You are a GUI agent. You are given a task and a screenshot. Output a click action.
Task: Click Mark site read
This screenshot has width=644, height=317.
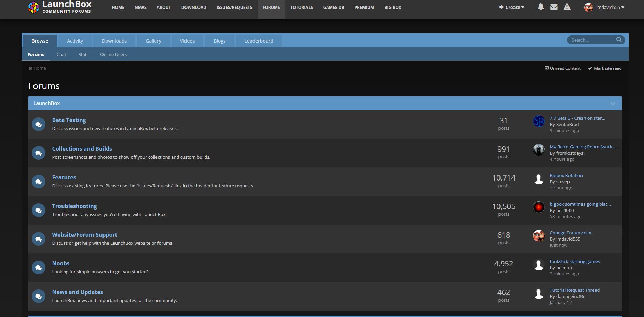point(604,68)
